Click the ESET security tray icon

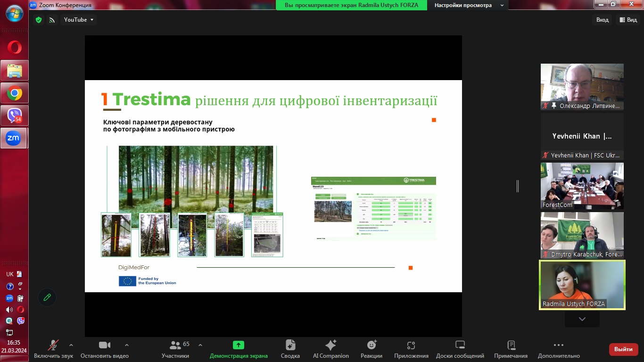tap(9, 321)
